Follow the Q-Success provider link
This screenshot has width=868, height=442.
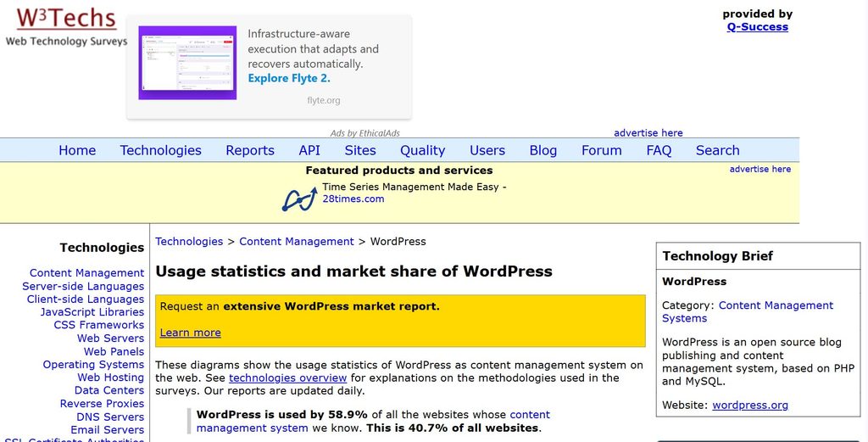coord(757,27)
